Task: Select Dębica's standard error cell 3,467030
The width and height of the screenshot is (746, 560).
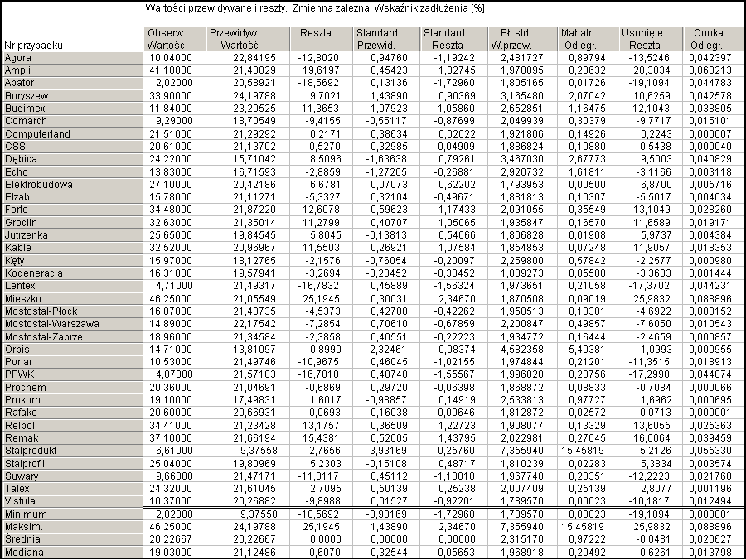Action: (522, 159)
